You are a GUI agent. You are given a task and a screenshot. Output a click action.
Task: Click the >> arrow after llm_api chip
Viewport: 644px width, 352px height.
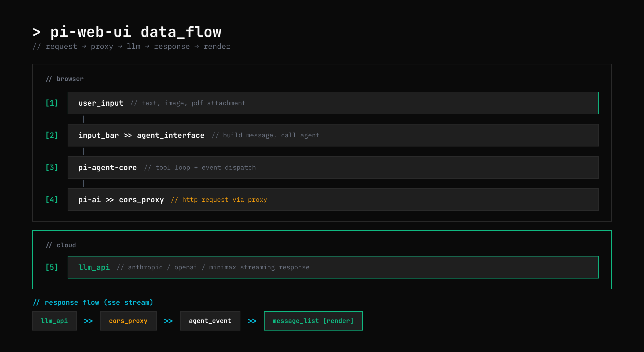pos(88,321)
